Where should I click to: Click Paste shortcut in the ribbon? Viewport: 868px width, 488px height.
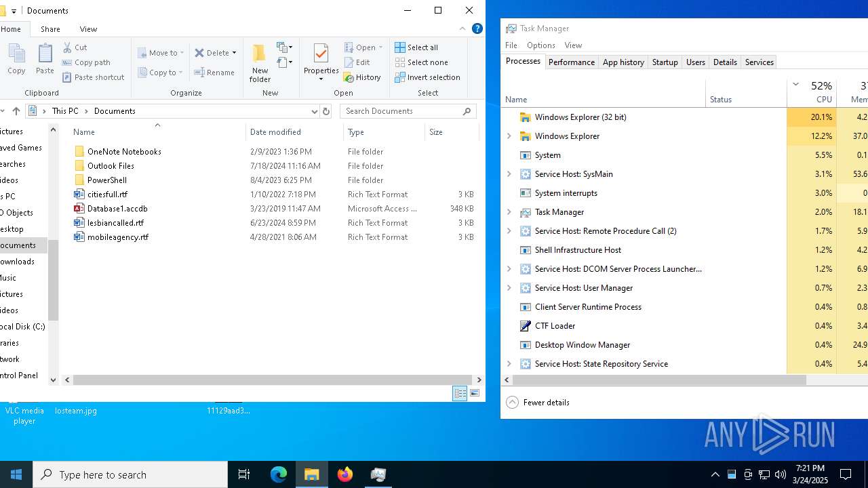(x=94, y=77)
